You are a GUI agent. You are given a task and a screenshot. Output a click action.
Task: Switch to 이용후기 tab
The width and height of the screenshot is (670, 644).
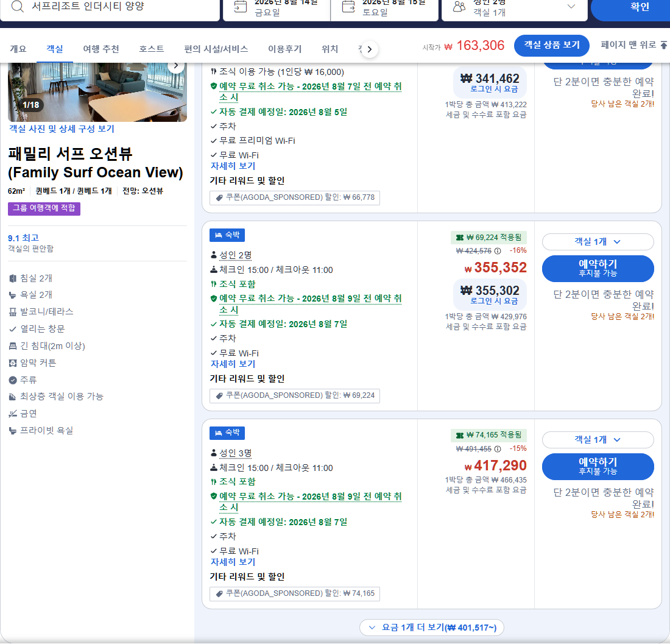(x=284, y=49)
